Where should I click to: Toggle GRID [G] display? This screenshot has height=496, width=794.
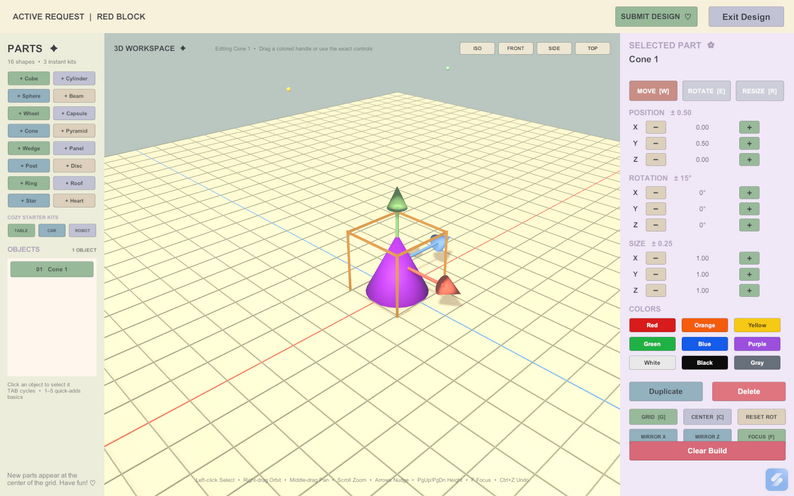pos(653,417)
